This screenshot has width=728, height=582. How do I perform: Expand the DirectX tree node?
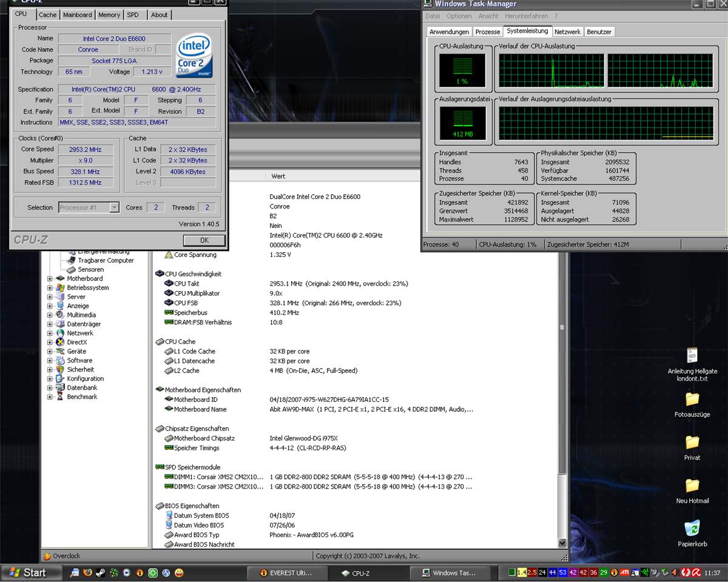click(x=50, y=343)
